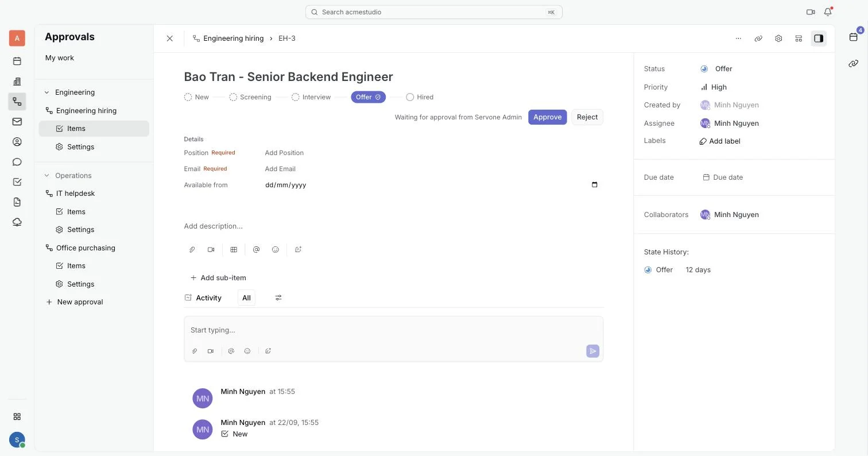Screen dimensions: 868x456
Task: Approve the offer
Action: click(548, 117)
